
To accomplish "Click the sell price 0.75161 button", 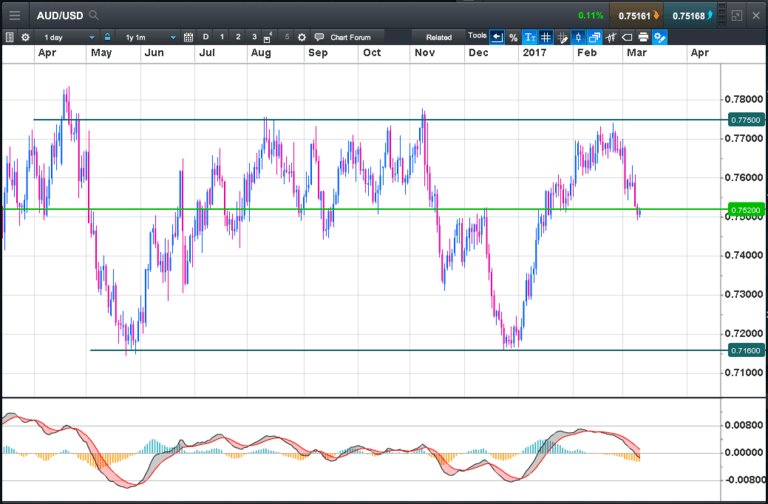I will (x=636, y=16).
